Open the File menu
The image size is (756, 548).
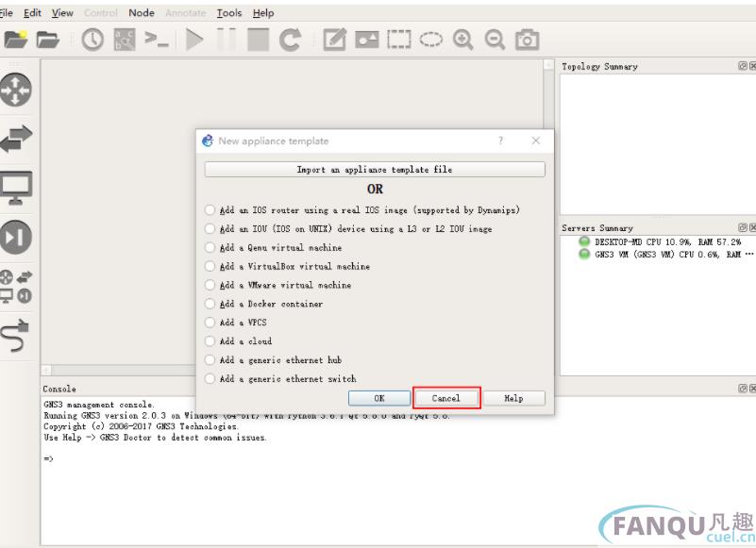pyautogui.click(x=7, y=13)
